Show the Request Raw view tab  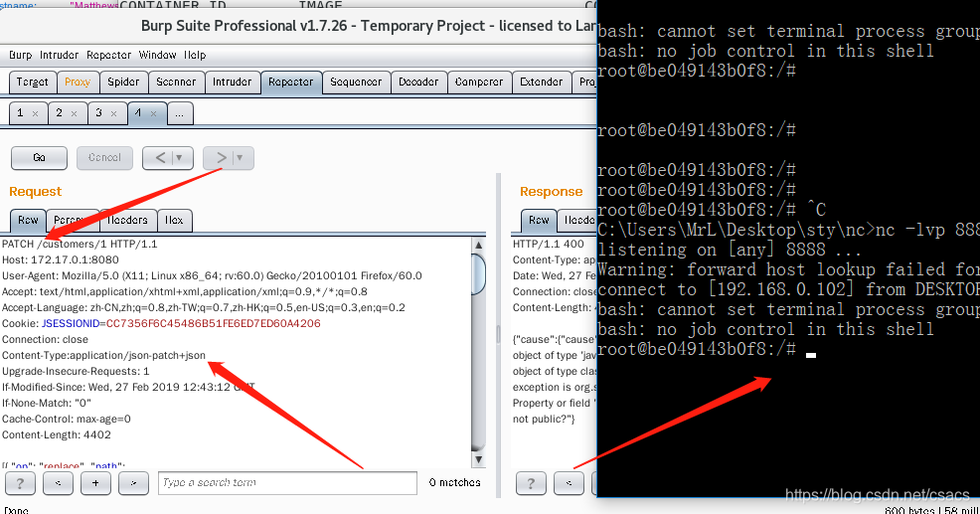pos(28,220)
